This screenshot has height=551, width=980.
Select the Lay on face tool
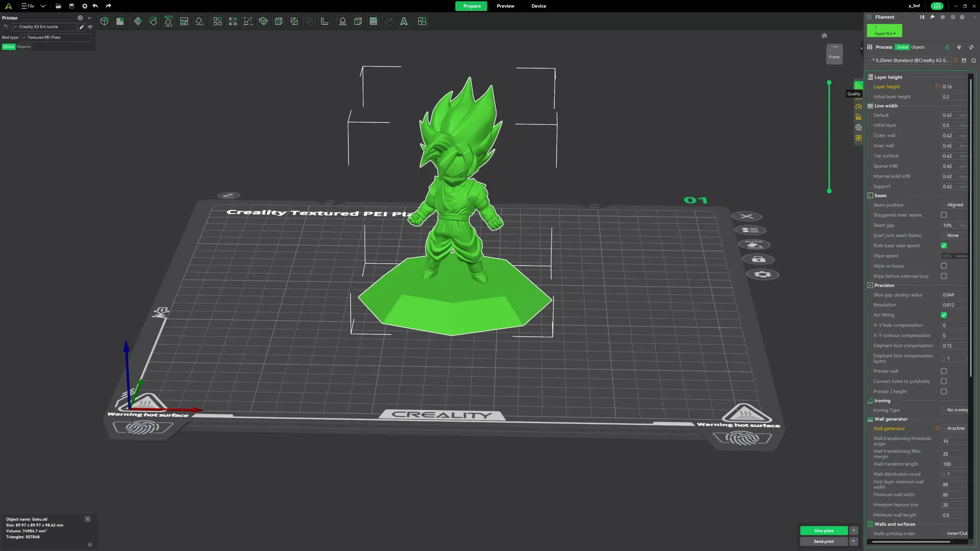coord(199,21)
